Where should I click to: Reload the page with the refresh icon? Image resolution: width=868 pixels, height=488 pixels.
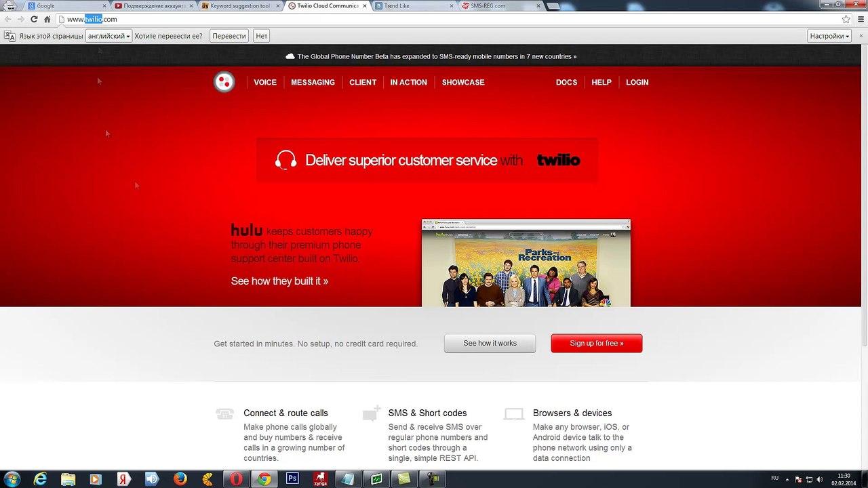point(34,20)
